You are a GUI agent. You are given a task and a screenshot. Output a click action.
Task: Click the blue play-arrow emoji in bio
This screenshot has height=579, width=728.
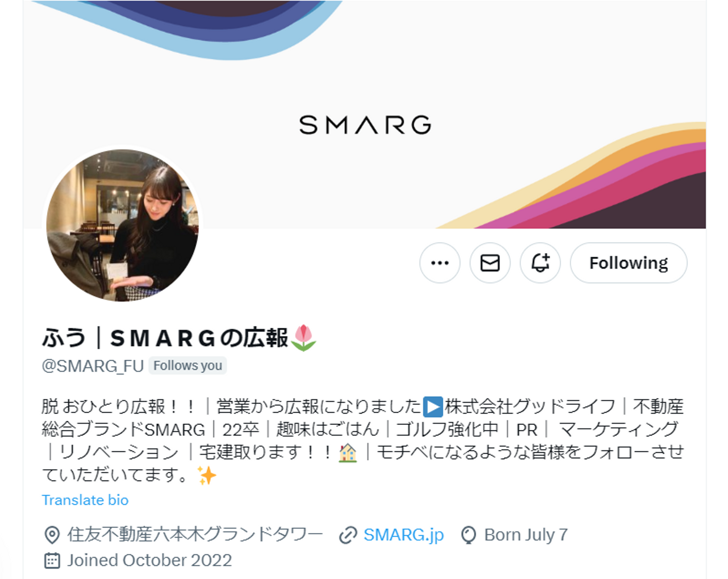[x=433, y=407]
